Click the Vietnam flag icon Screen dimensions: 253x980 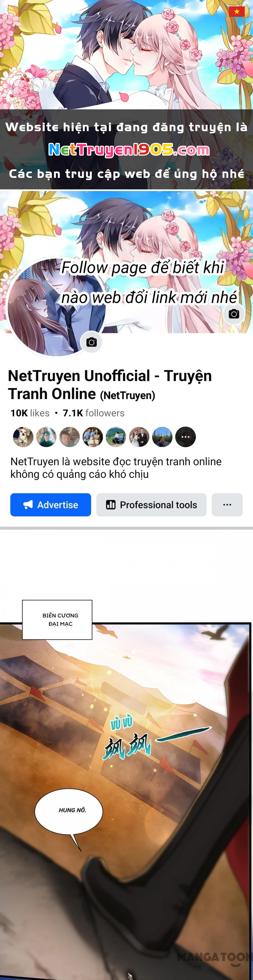[237, 11]
